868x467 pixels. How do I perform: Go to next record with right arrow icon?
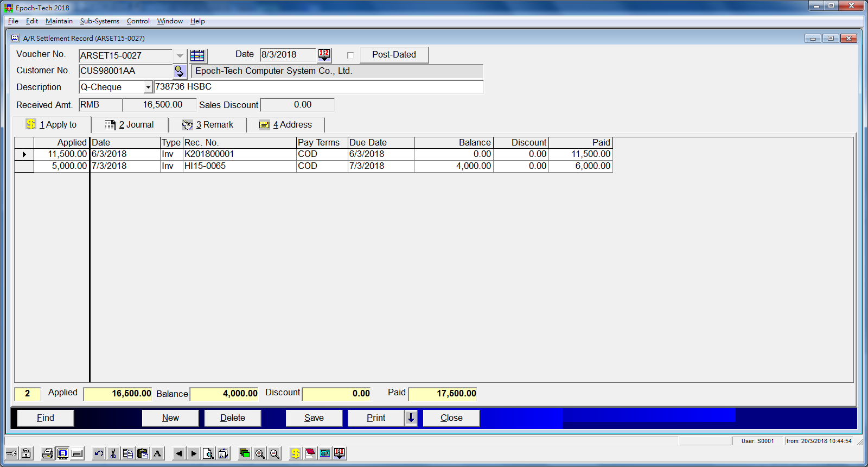point(194,453)
